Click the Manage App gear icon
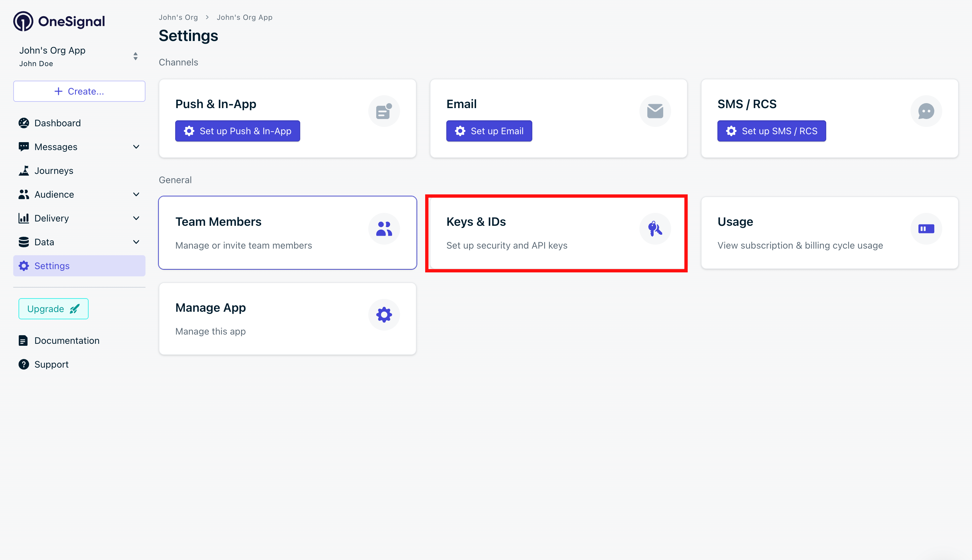The image size is (972, 560). click(x=384, y=315)
